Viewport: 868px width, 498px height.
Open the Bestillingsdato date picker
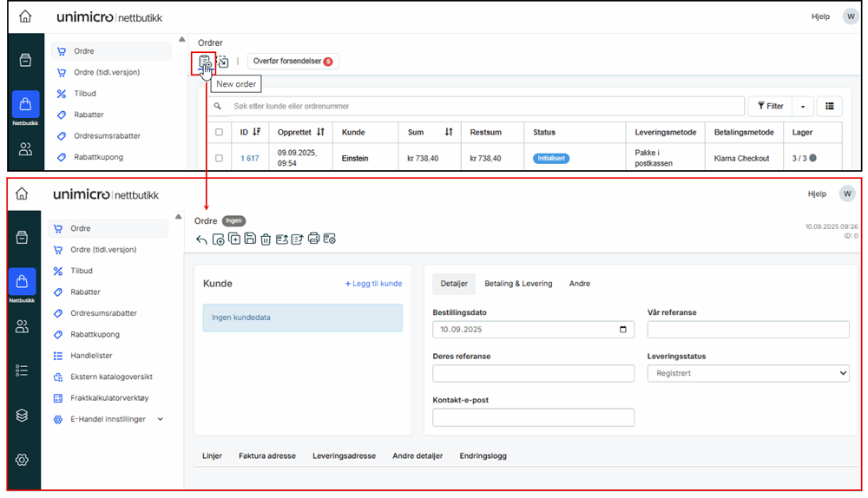pos(622,330)
